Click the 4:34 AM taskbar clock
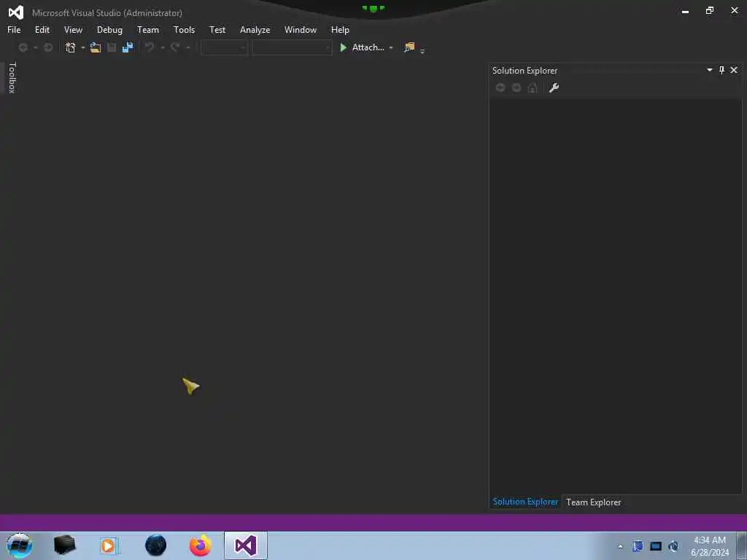Viewport: 747px width, 560px height. click(x=710, y=540)
